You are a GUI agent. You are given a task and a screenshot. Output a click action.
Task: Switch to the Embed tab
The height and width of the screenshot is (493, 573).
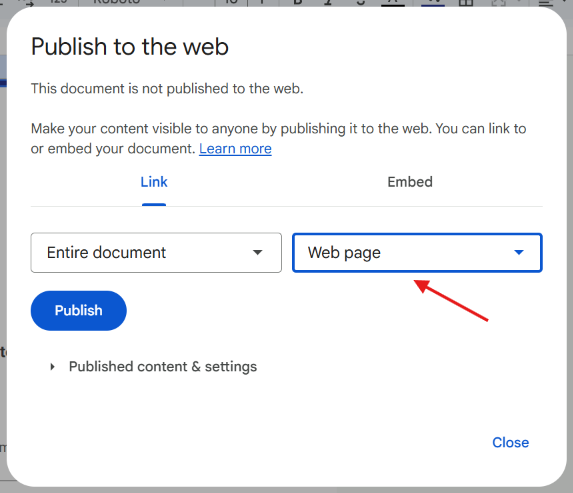(410, 182)
